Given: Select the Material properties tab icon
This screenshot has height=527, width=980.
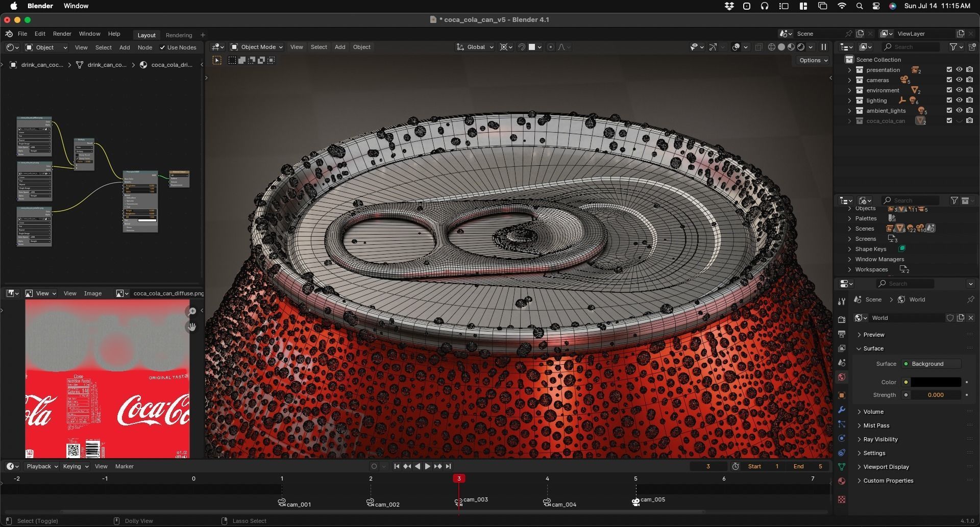Looking at the screenshot, I should [842, 481].
